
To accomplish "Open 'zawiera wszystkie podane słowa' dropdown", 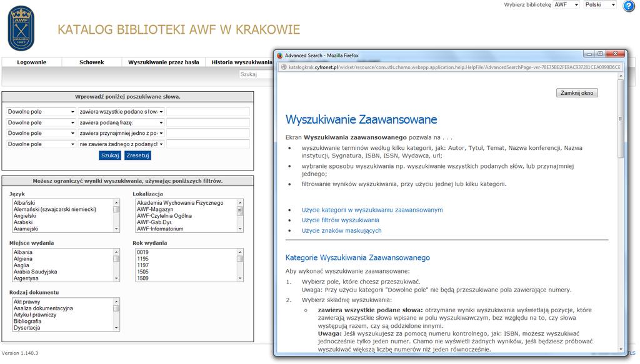I will point(121,112).
